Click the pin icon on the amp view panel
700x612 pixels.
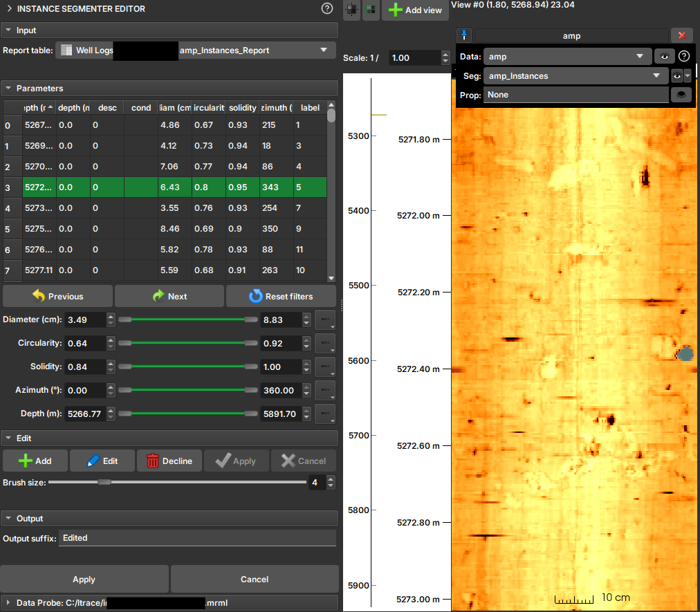pos(464,35)
